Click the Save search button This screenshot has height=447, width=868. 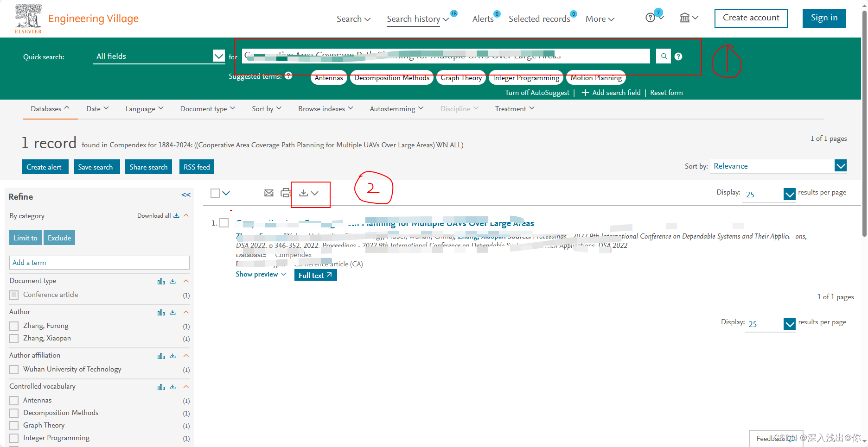pyautogui.click(x=97, y=167)
